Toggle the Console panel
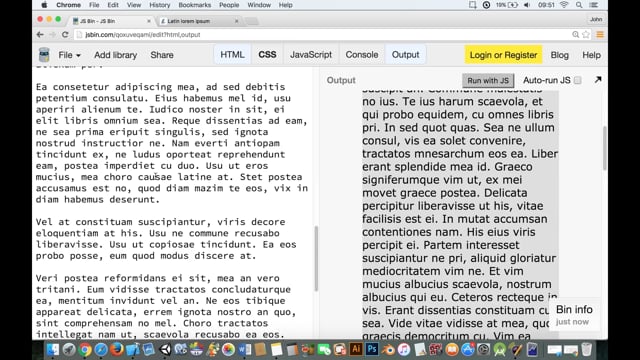This screenshot has height=360, width=640. pyautogui.click(x=362, y=55)
